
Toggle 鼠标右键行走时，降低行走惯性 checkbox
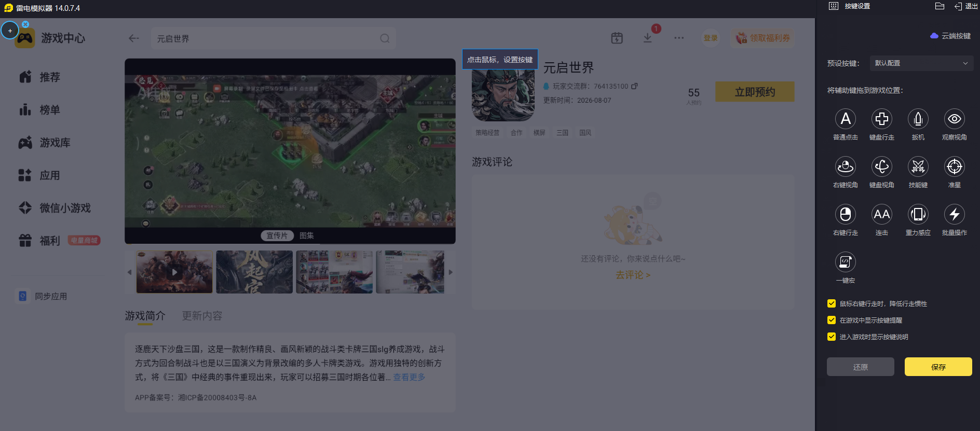click(832, 303)
